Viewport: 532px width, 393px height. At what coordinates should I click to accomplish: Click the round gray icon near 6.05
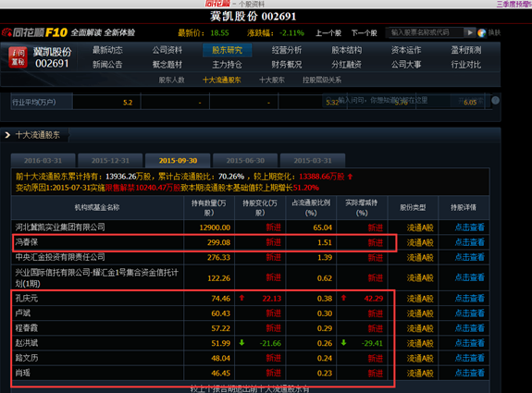(x=495, y=101)
